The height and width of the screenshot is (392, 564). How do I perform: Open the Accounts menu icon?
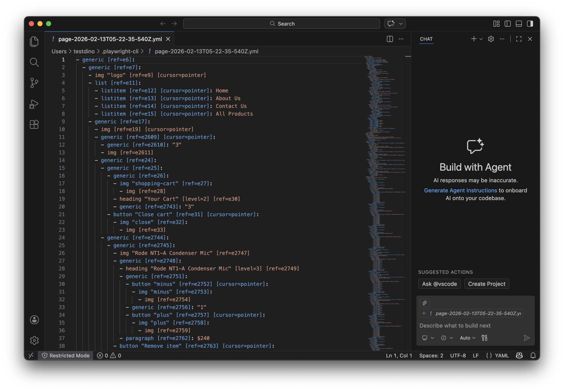click(34, 320)
